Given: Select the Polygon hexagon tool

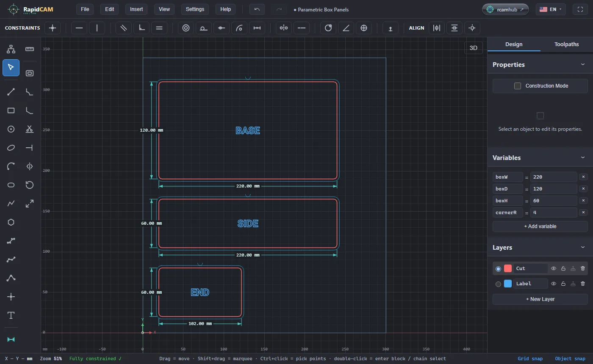Looking at the screenshot, I should [11, 222].
